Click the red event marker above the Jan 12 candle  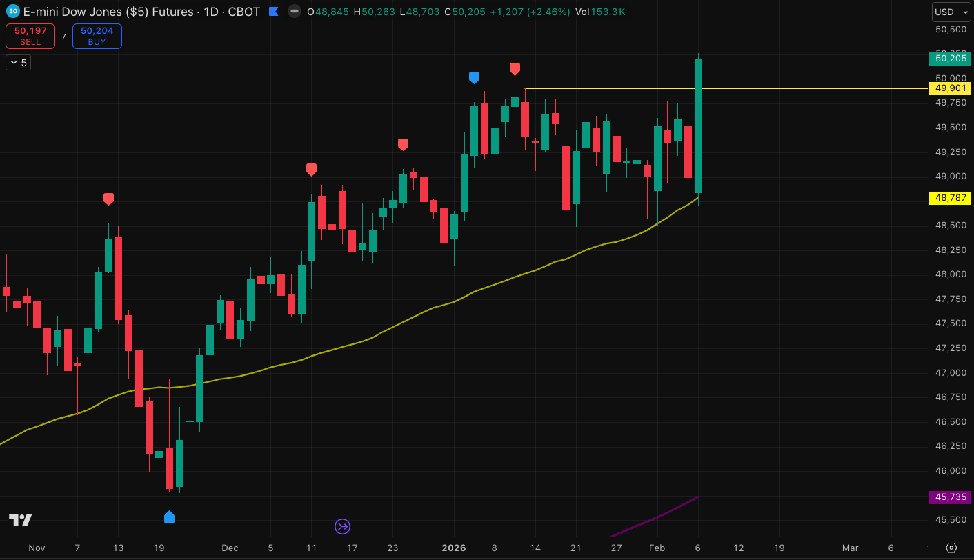point(515,68)
